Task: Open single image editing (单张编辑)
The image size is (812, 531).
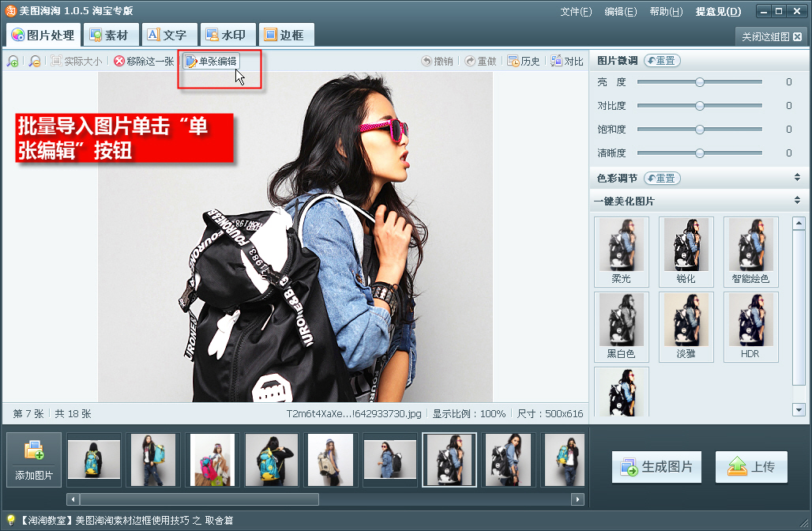Action: [212, 61]
